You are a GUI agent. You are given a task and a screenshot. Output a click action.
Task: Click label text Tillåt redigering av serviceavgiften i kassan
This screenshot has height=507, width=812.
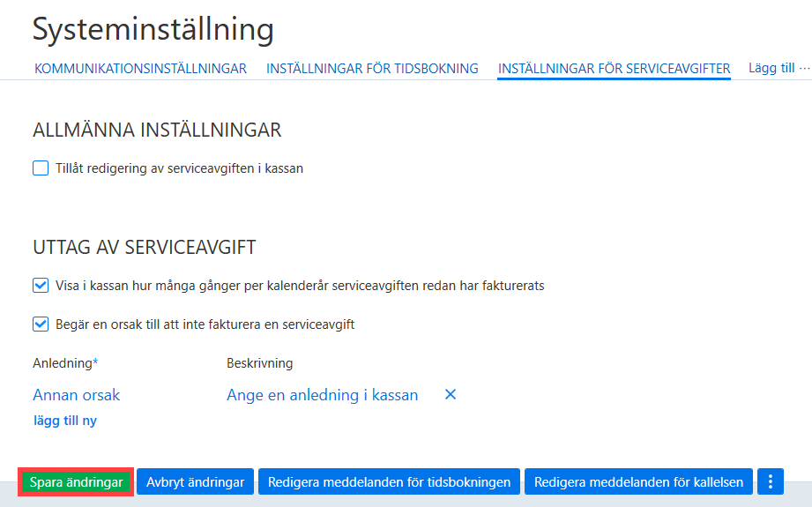(x=179, y=168)
